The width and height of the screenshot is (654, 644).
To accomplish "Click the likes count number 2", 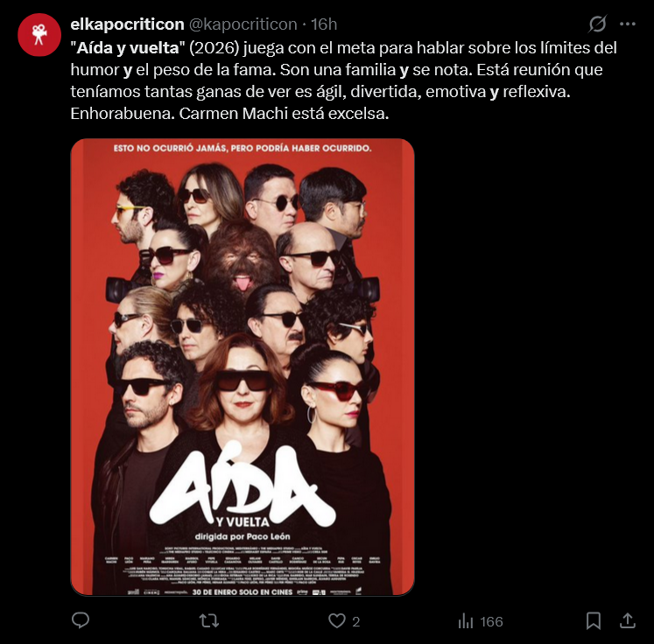I will coord(355,621).
